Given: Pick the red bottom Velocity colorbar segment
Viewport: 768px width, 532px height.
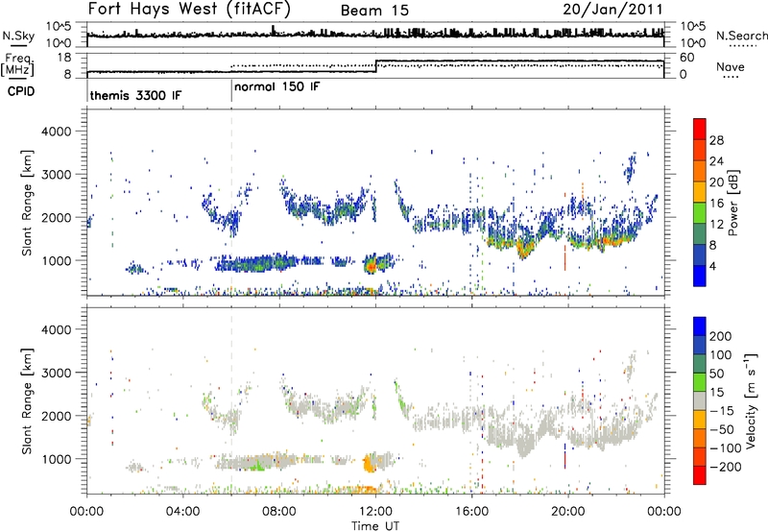Looking at the screenshot, I should pos(700,475).
